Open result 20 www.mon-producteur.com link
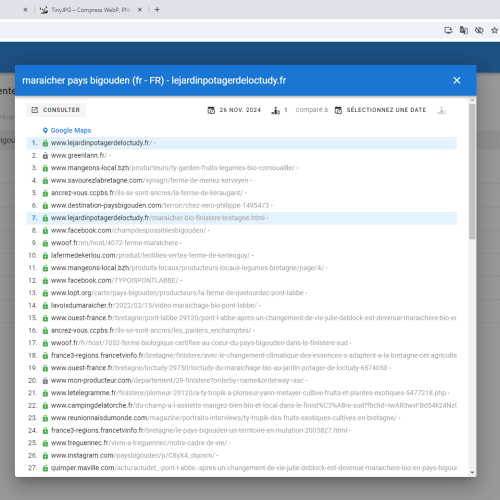Viewport: 500px width, 500px height. [x=177, y=380]
